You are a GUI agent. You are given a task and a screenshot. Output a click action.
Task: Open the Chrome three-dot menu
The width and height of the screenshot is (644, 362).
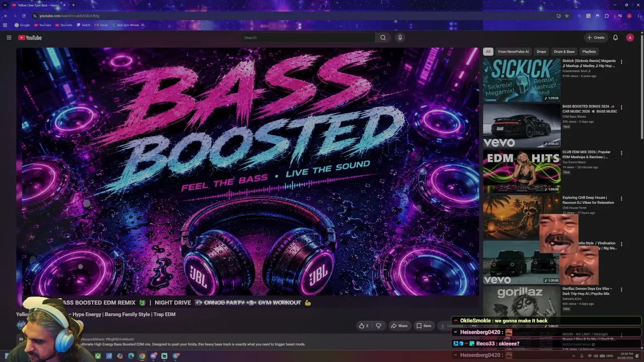(x=638, y=16)
